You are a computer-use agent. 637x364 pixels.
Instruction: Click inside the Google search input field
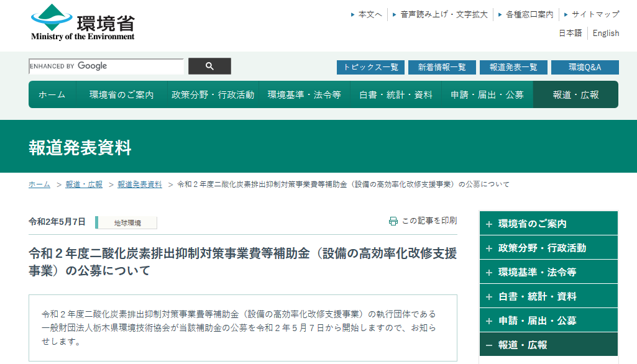point(106,66)
